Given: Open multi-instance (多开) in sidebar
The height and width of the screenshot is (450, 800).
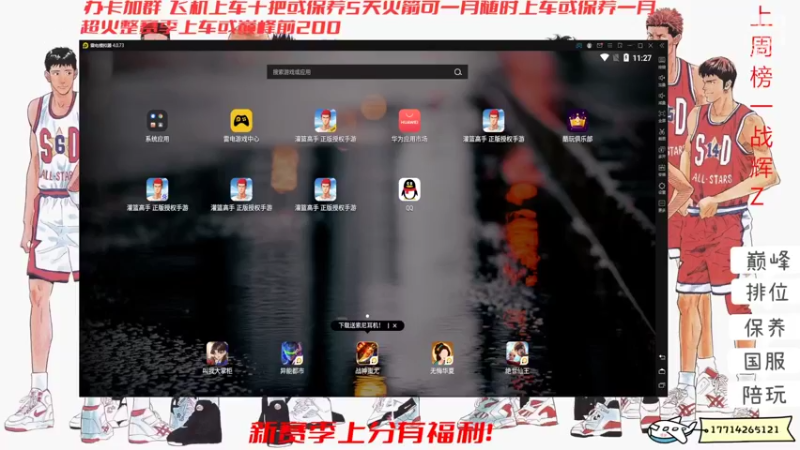Looking at the screenshot, I should (662, 152).
